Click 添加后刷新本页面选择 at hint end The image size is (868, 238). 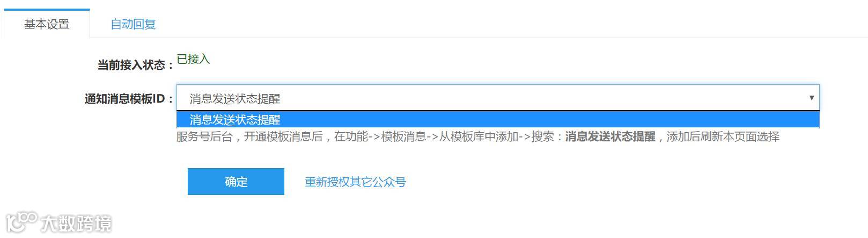coord(723,136)
